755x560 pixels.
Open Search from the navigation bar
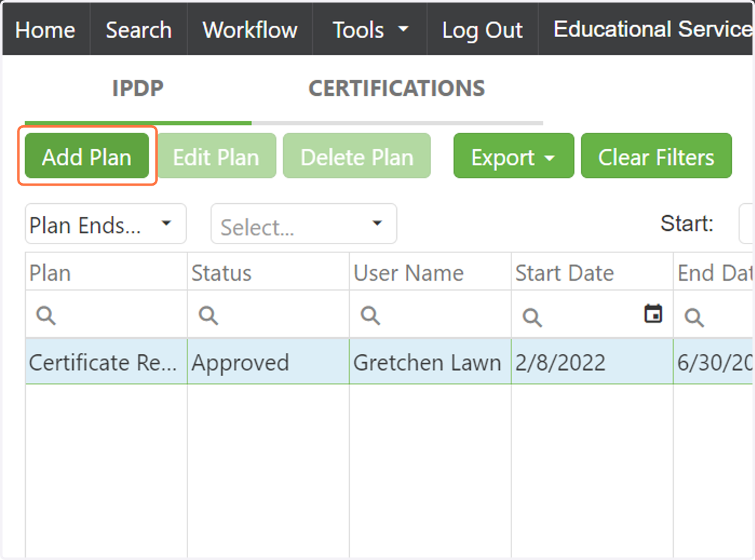coord(138,30)
